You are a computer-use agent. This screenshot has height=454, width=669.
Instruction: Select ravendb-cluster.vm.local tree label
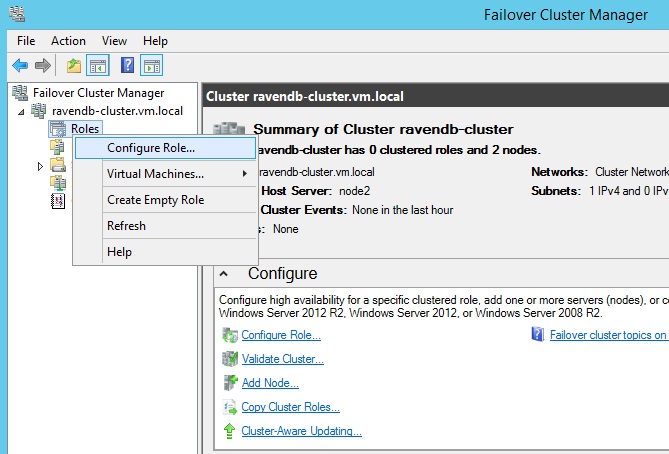[117, 111]
